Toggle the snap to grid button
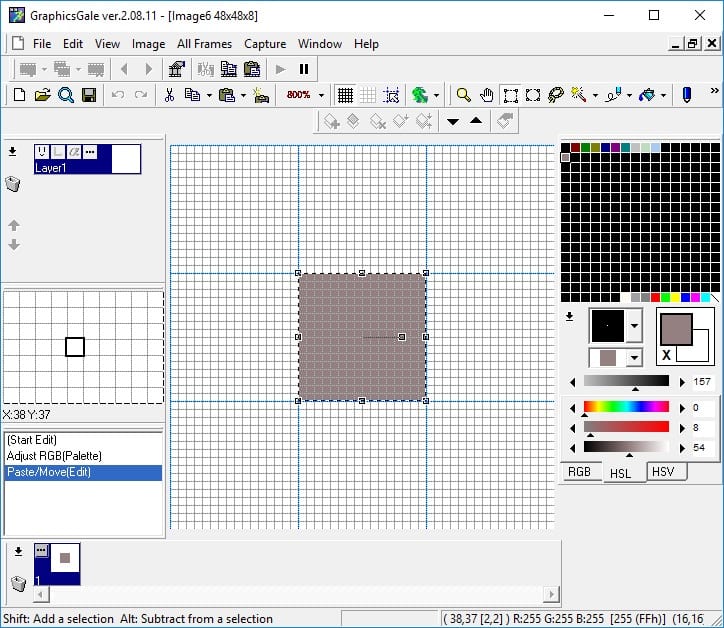This screenshot has height=628, width=724. (391, 95)
